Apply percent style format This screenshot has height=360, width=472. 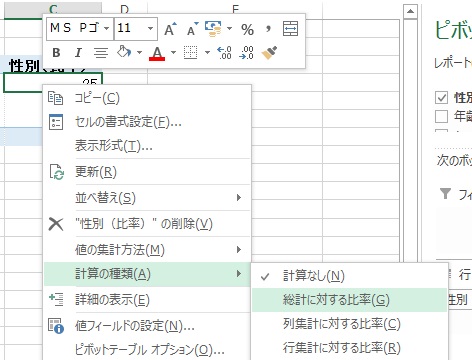pos(247,30)
